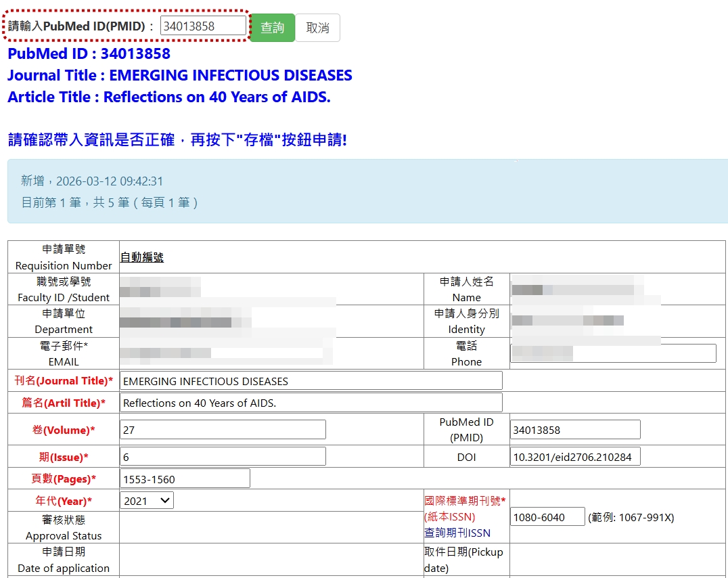The height and width of the screenshot is (578, 728).
Task: Select the 篇名 (Artil Title) input field
Action: pos(311,403)
